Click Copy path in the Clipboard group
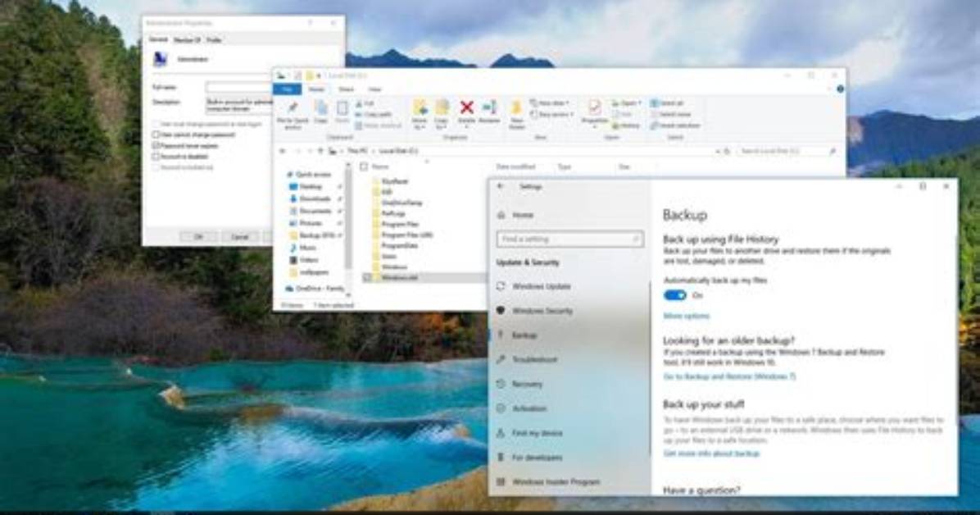The image size is (980, 515). click(374, 115)
